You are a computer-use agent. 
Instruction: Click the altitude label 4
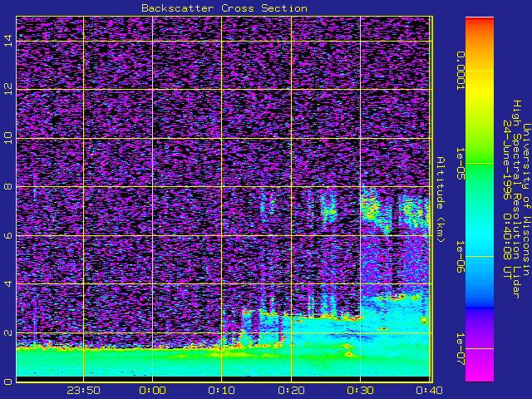[x=8, y=283]
